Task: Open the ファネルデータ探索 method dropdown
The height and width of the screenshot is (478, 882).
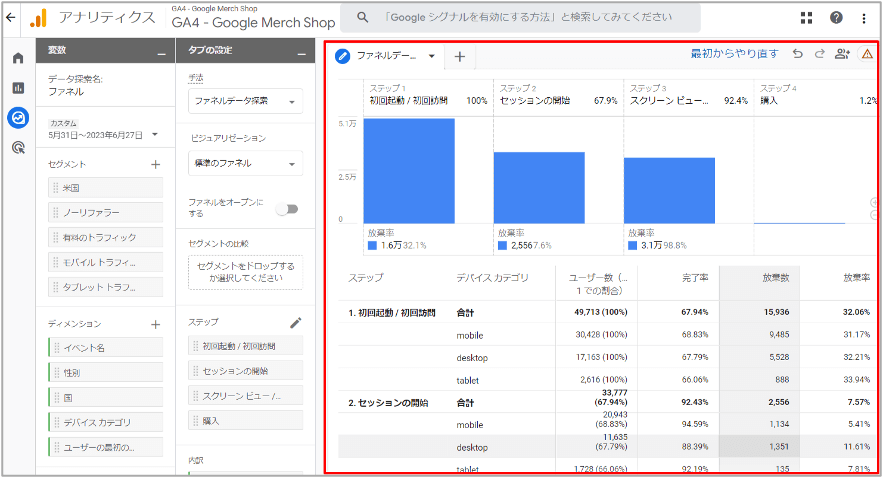Action: (x=245, y=101)
